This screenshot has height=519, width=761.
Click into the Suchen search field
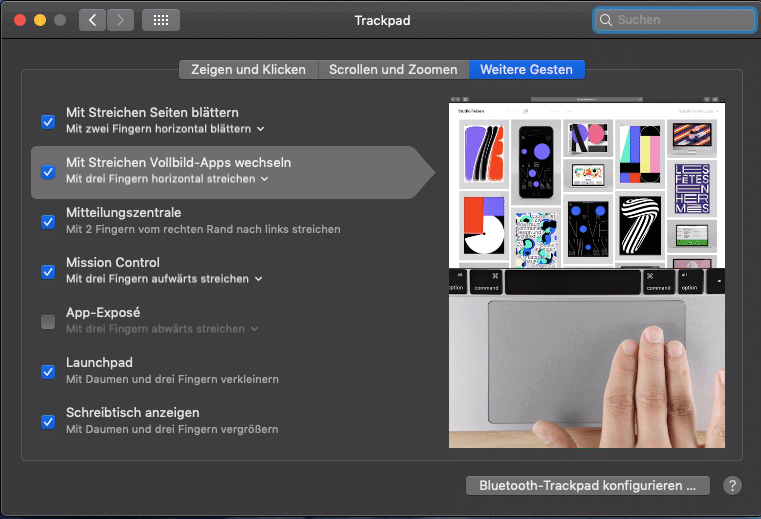click(682, 20)
